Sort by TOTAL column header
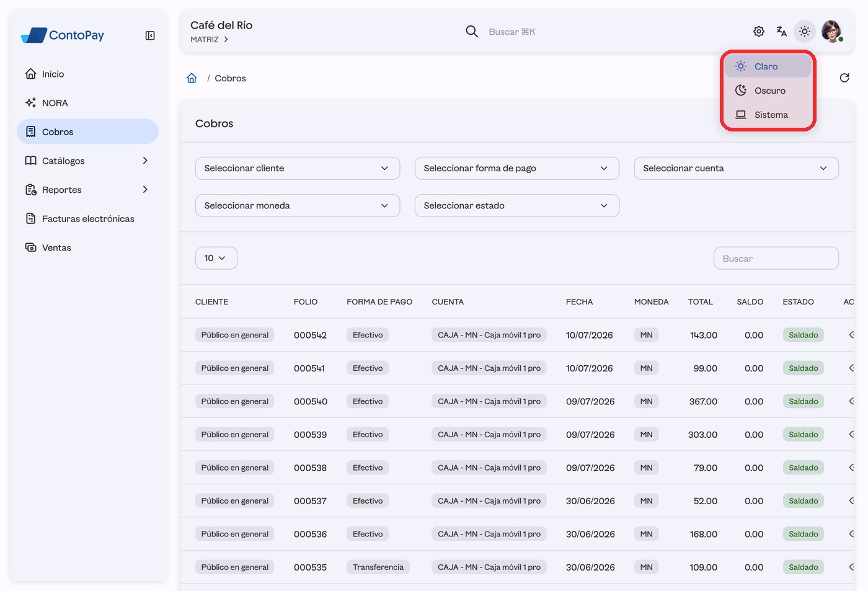Image resolution: width=868 pixels, height=591 pixels. pos(701,302)
